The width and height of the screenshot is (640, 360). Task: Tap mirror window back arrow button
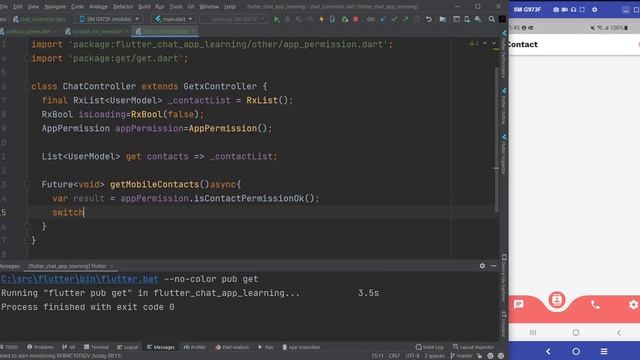pos(548,351)
